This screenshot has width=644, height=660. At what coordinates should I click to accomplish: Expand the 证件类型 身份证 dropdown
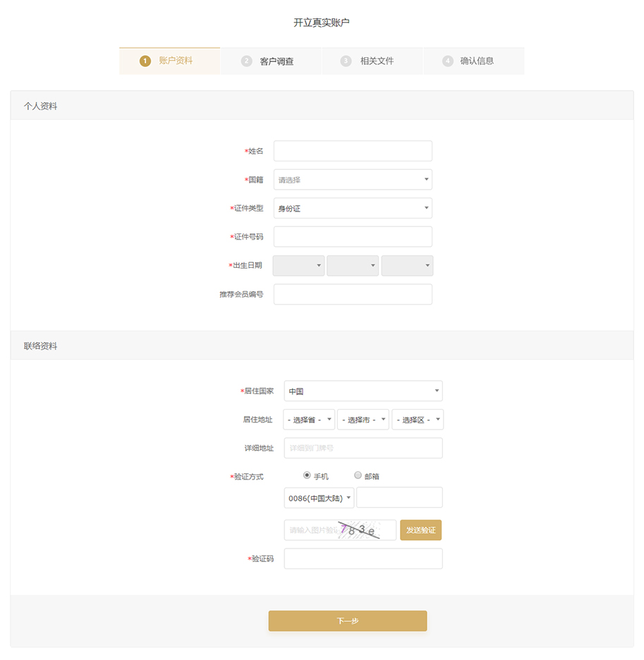point(353,208)
